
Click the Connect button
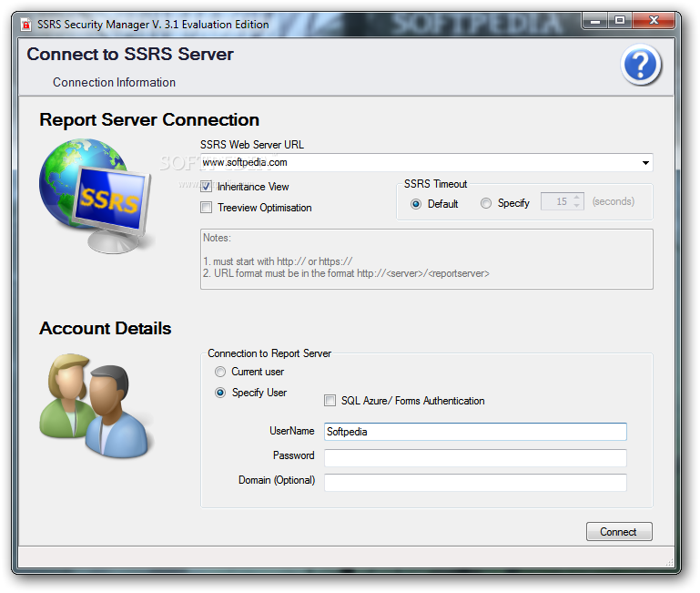[x=619, y=532]
